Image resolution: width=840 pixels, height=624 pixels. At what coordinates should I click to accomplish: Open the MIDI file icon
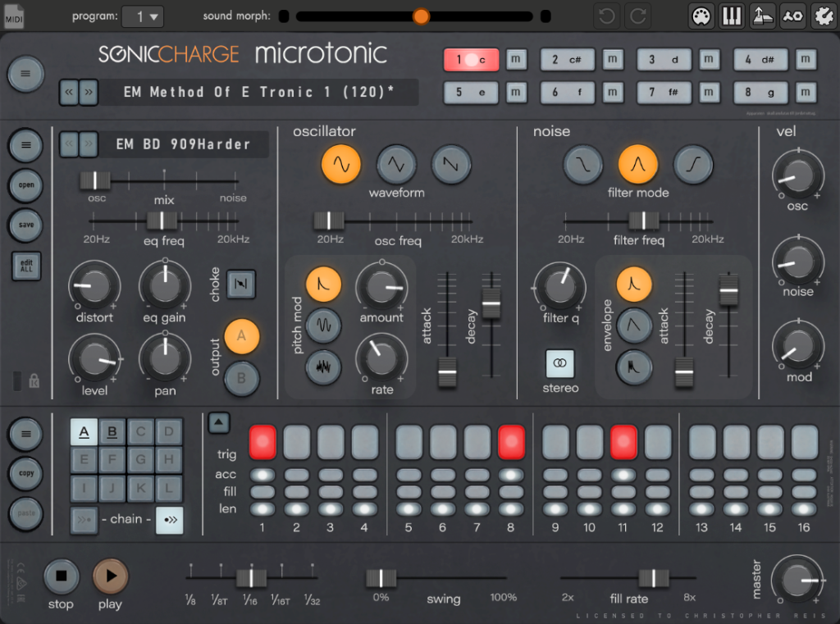point(14,16)
